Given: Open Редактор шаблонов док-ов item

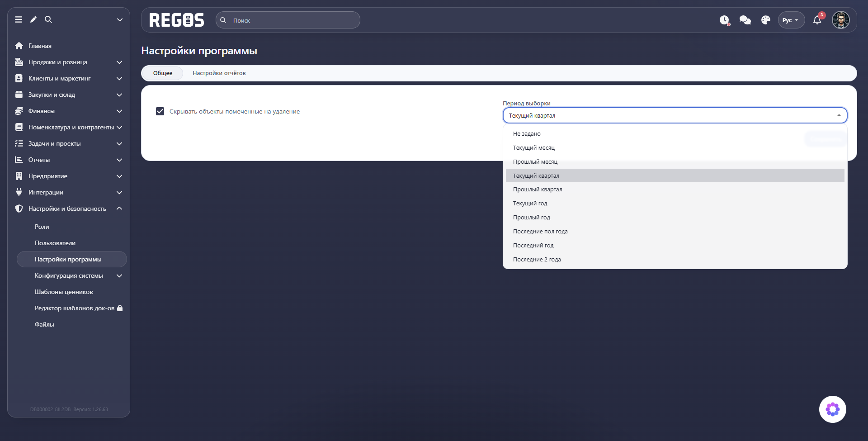Looking at the screenshot, I should pyautogui.click(x=75, y=308).
